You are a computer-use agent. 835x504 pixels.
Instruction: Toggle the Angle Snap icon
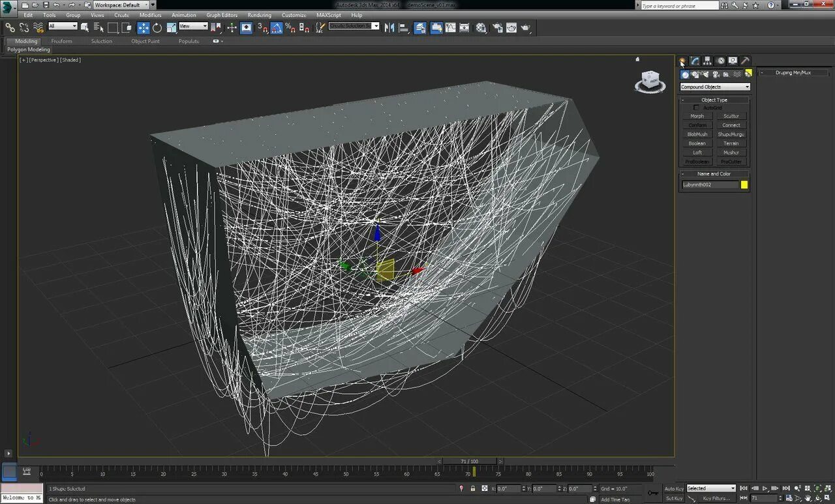point(277,27)
